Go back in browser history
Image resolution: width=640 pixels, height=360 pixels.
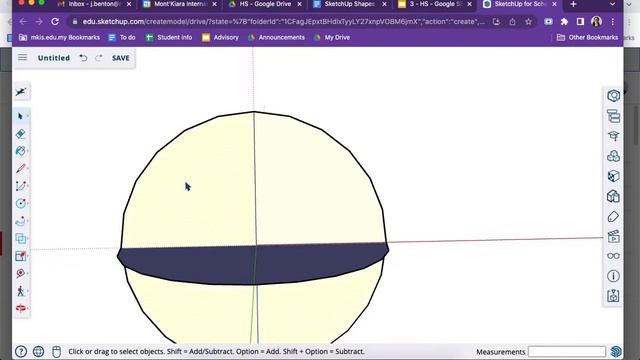pos(23,22)
